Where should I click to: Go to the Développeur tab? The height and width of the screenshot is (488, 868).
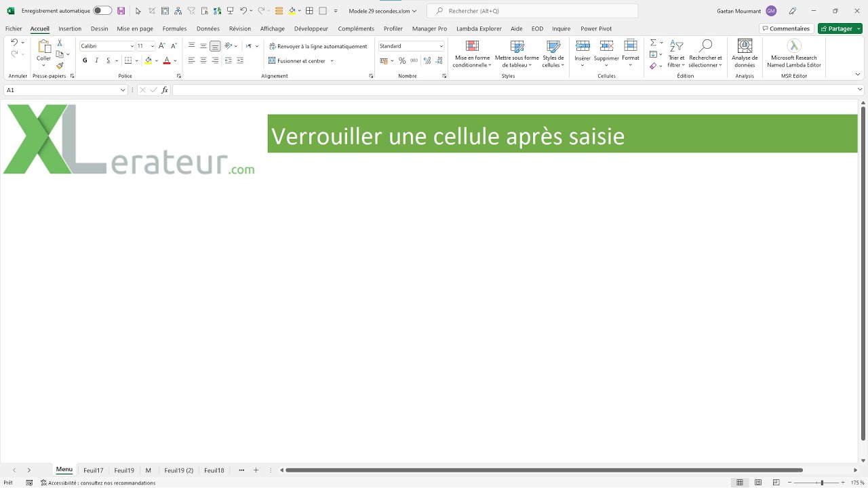(311, 28)
